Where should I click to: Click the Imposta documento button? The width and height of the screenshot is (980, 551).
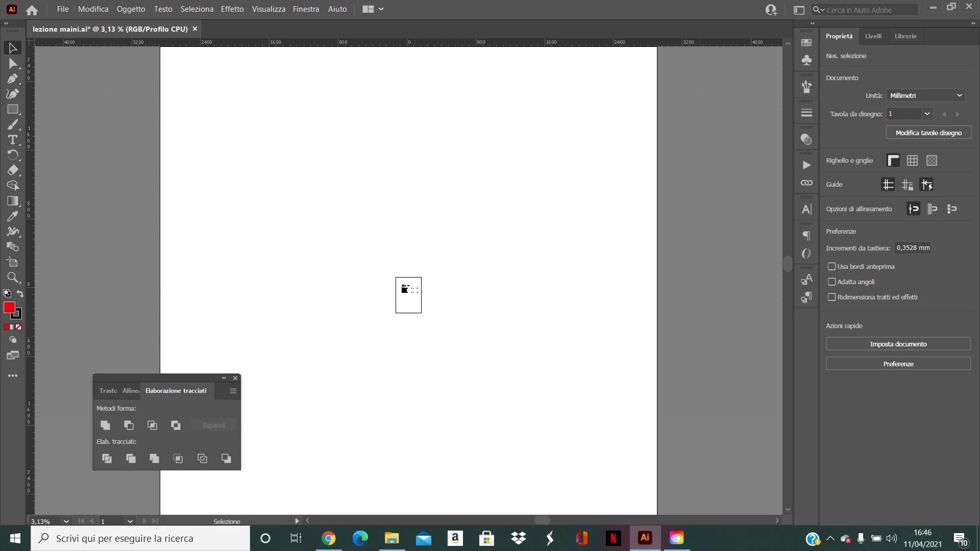point(898,344)
